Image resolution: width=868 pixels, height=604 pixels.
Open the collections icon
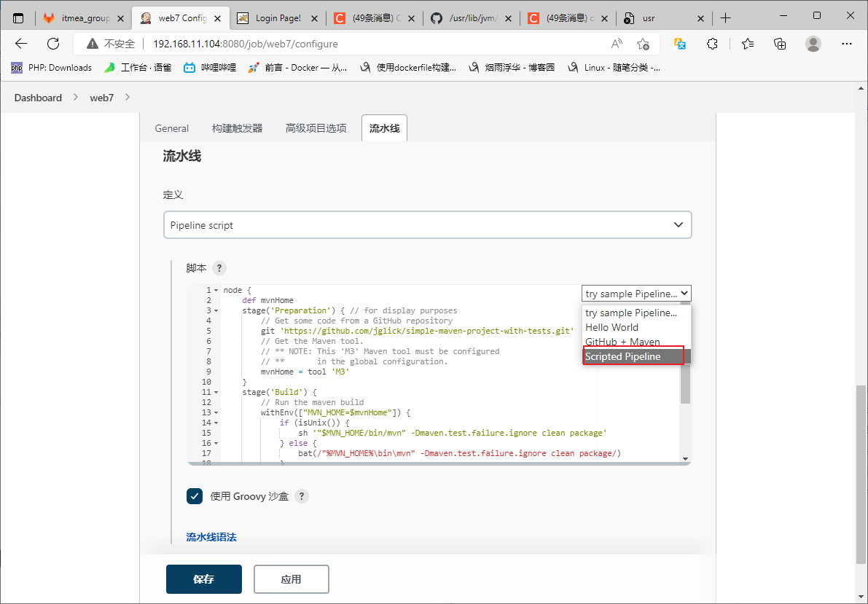[x=780, y=44]
